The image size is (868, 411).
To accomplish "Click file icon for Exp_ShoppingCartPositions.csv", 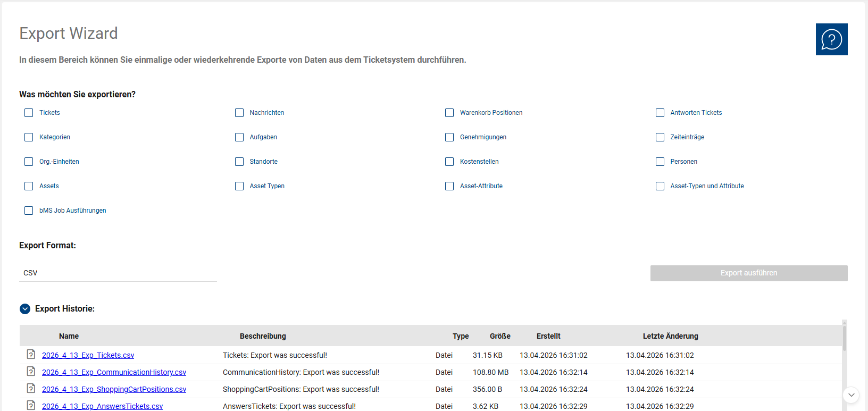I will coord(31,388).
